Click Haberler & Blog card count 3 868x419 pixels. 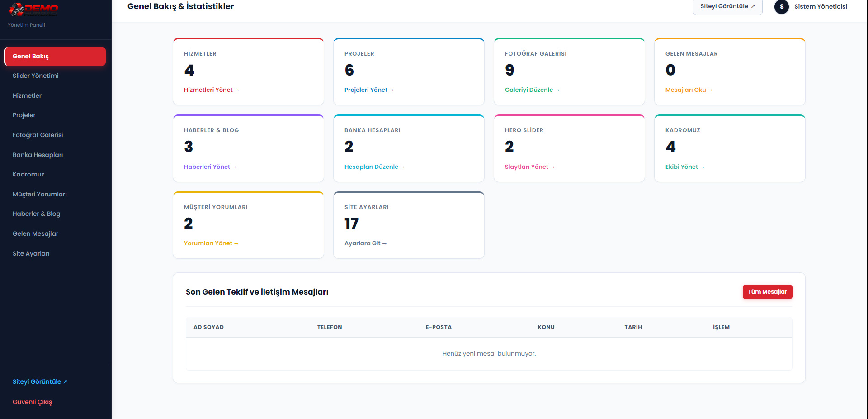click(x=189, y=147)
